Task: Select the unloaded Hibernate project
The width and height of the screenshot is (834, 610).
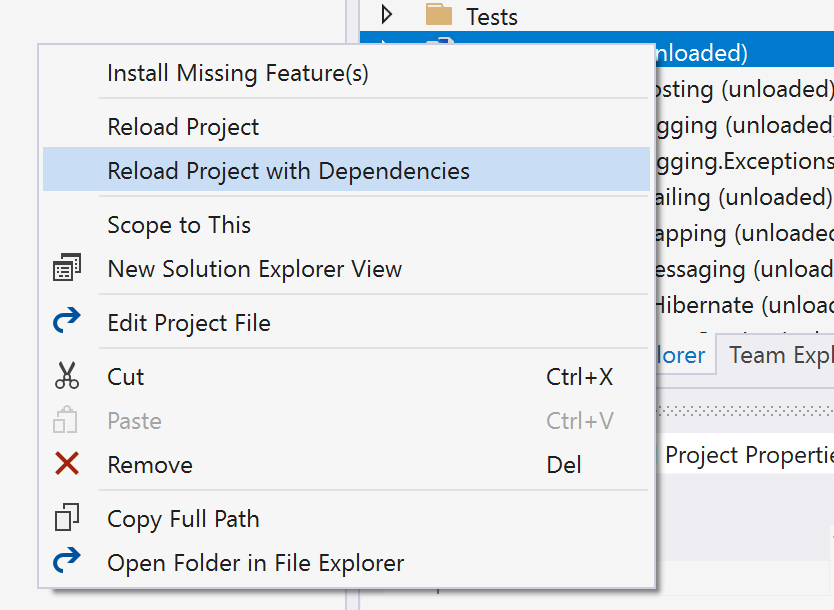Action: point(742,305)
